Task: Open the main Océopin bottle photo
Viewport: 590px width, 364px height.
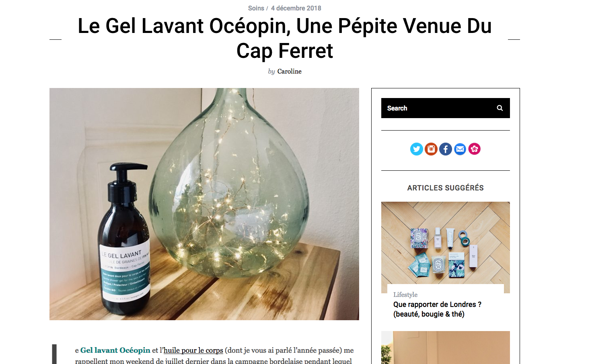Action: click(204, 204)
